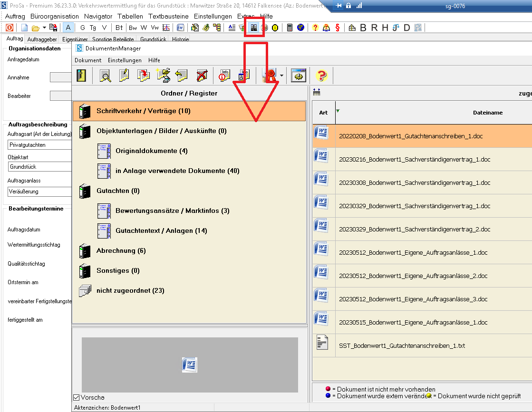The image size is (532, 412).
Task: Select file '20230216_Bodenwert1_Sachverständigenvertrag_1.doc'
Action: pyautogui.click(x=422, y=159)
